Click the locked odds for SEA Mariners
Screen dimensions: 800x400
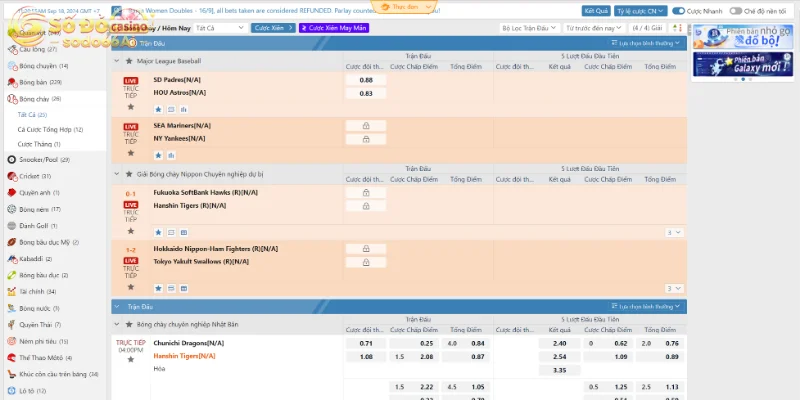tap(365, 125)
